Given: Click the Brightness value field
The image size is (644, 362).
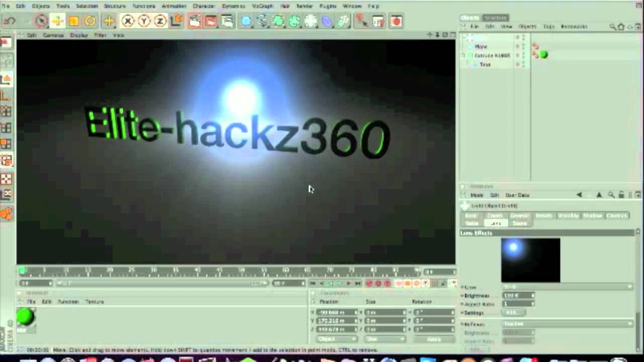Looking at the screenshot, I should pos(518,296).
